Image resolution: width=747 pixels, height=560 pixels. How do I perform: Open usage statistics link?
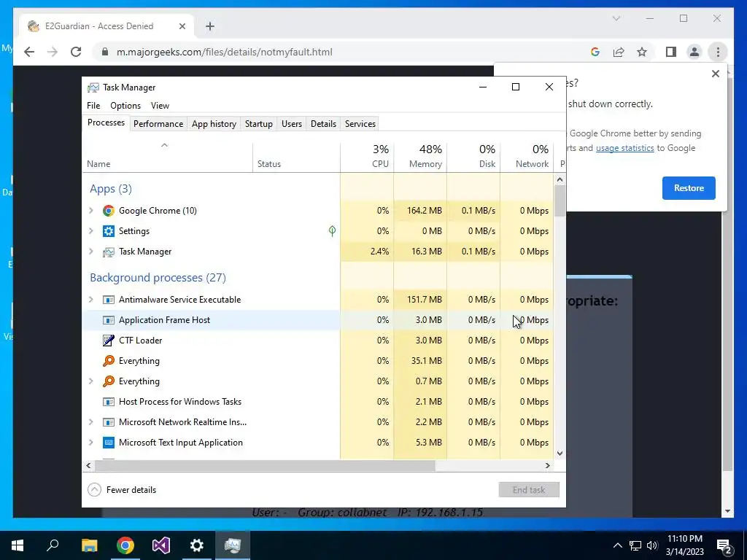coord(624,148)
